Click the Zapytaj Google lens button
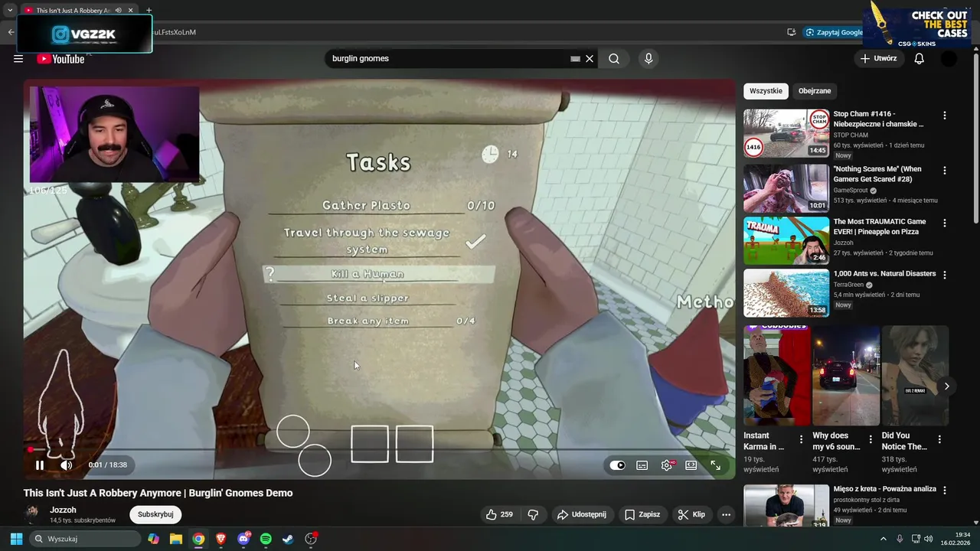980x551 pixels. (x=835, y=32)
